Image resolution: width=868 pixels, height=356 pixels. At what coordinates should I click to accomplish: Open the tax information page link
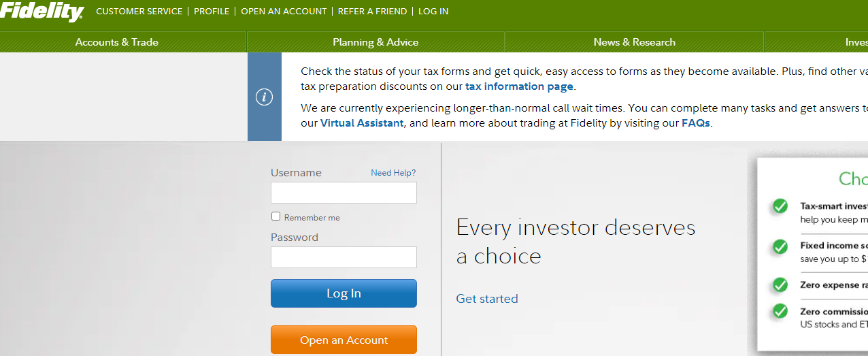519,86
